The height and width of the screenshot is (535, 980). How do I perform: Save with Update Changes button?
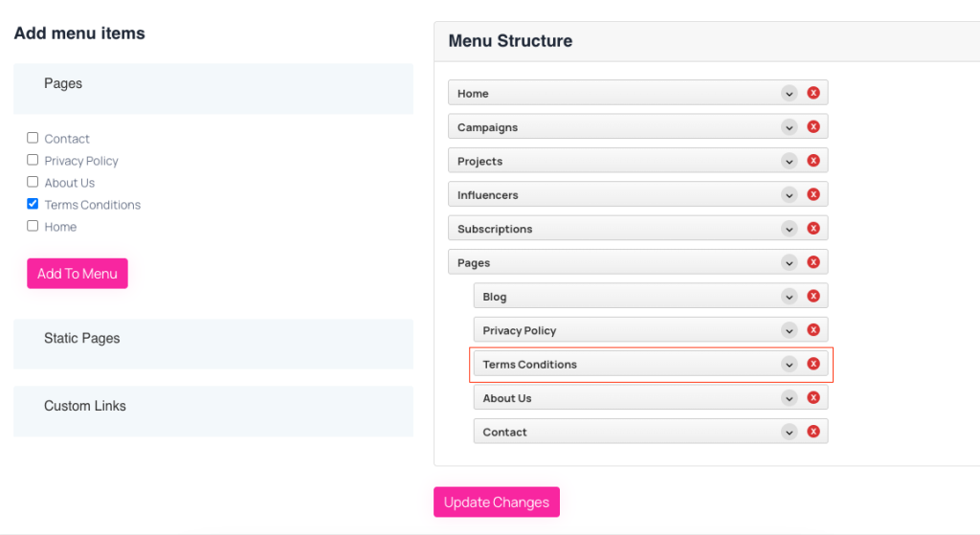pos(497,502)
